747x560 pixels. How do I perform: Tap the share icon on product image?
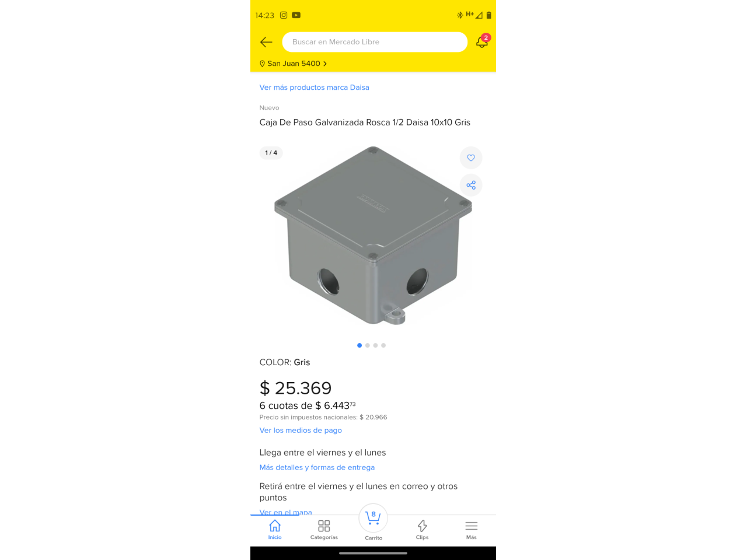[x=471, y=185]
